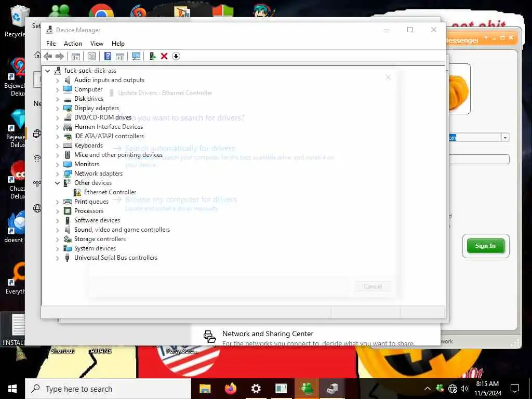Expand the Processors node
Screen dimensions: 532x399
pyautogui.click(x=57, y=211)
